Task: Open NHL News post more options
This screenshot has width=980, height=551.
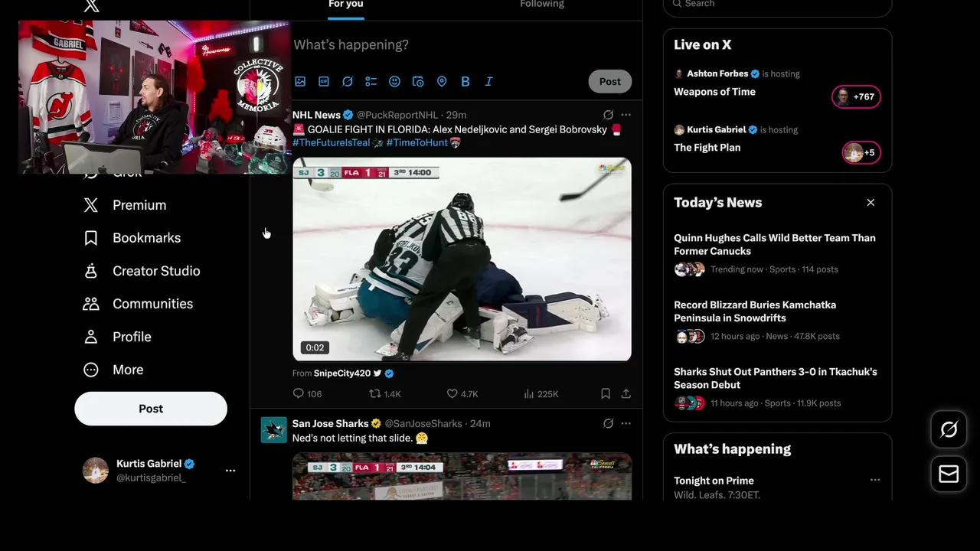Action: (x=626, y=115)
